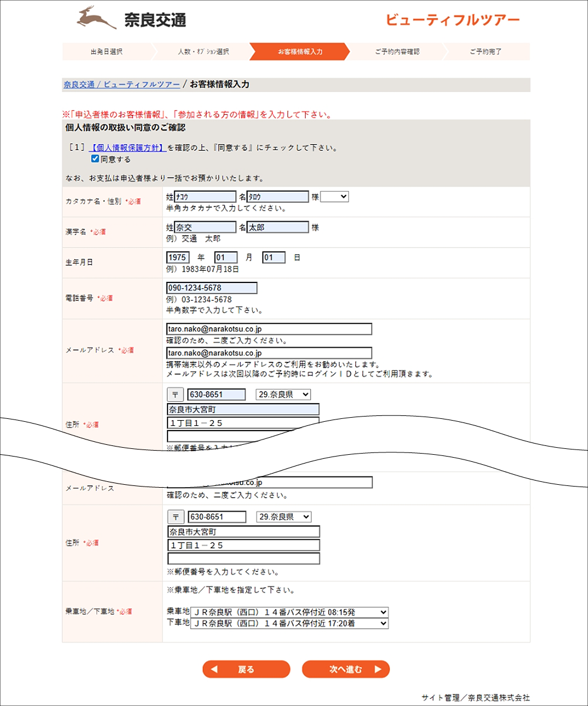
Task: Open the upper 29.奈良県 prefecture dropdown
Action: (283, 394)
